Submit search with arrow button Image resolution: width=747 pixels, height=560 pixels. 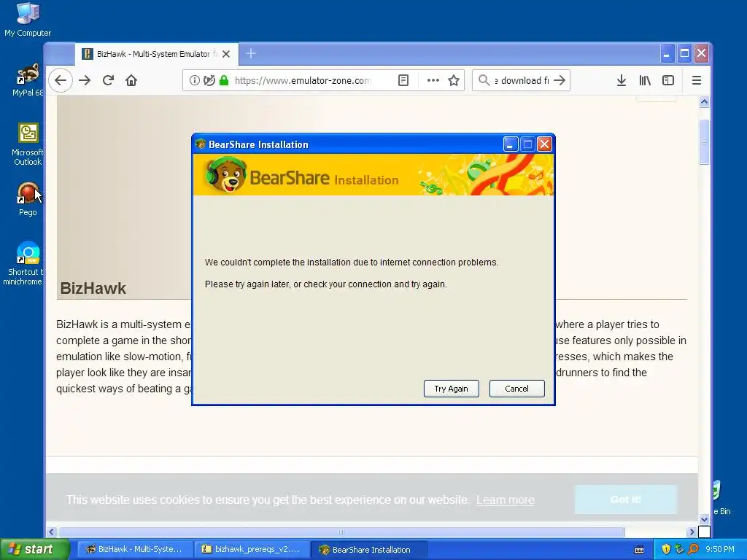560,80
